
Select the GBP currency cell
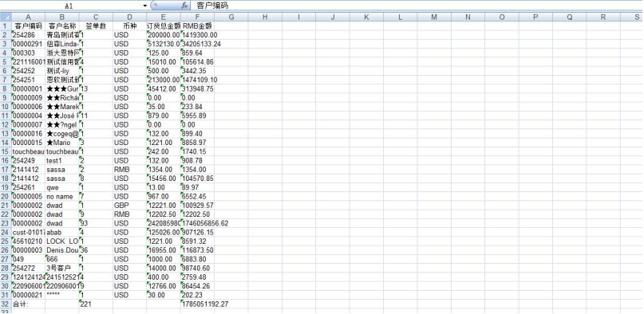point(130,206)
